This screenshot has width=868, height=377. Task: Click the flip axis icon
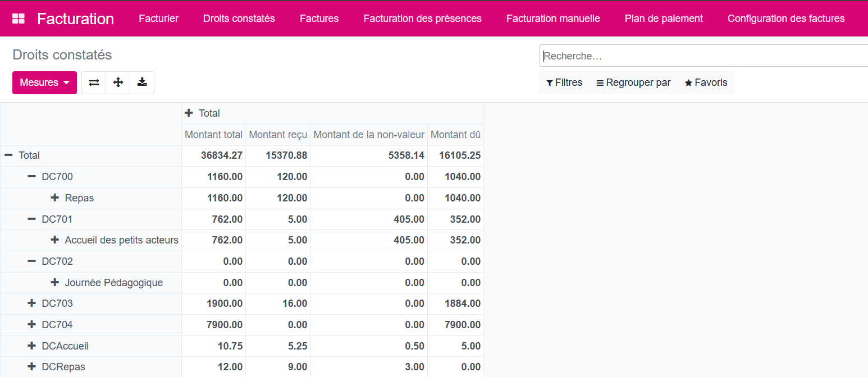[94, 82]
